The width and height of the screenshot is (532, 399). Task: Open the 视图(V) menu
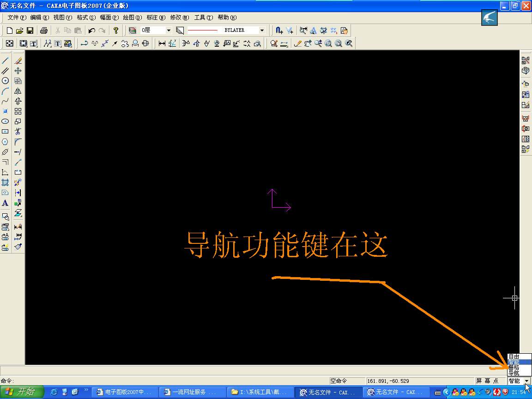63,17
